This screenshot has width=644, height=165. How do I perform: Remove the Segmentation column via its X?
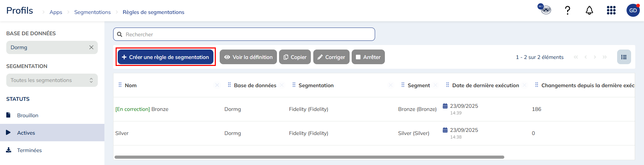point(390,85)
